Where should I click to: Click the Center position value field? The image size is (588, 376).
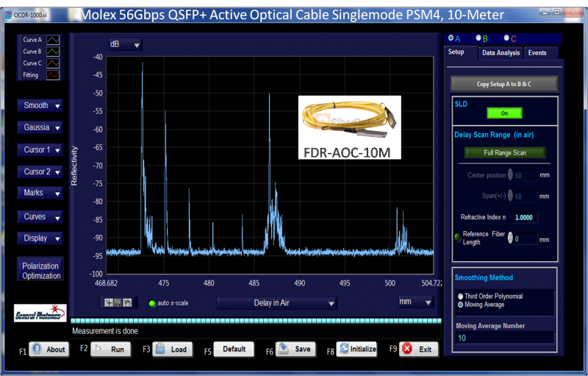(x=526, y=175)
